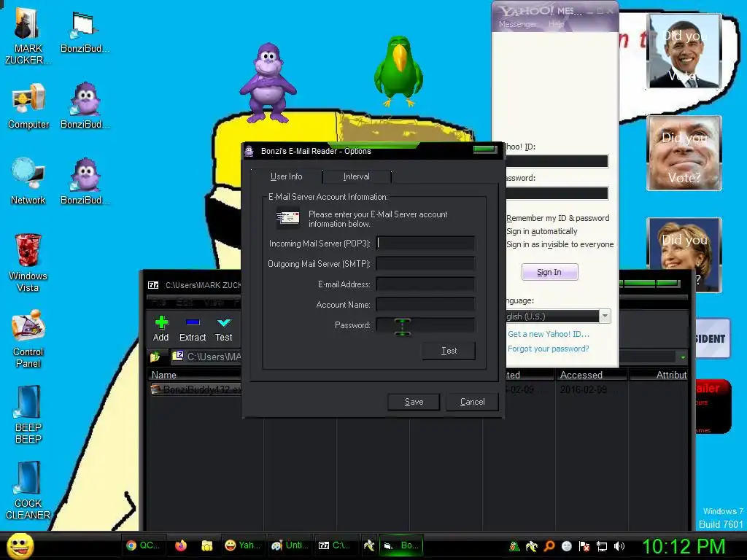Switch to the Chrome QC... taskbar button
Viewport: 747px width, 560px height.
tap(144, 545)
